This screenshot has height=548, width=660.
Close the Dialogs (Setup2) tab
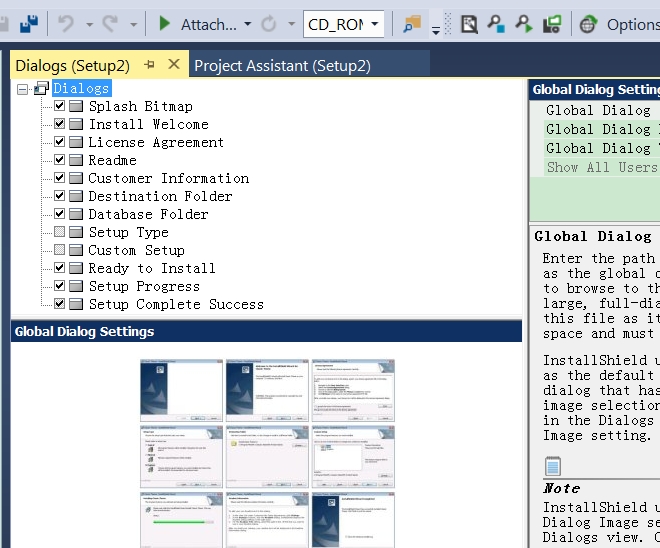(x=174, y=64)
